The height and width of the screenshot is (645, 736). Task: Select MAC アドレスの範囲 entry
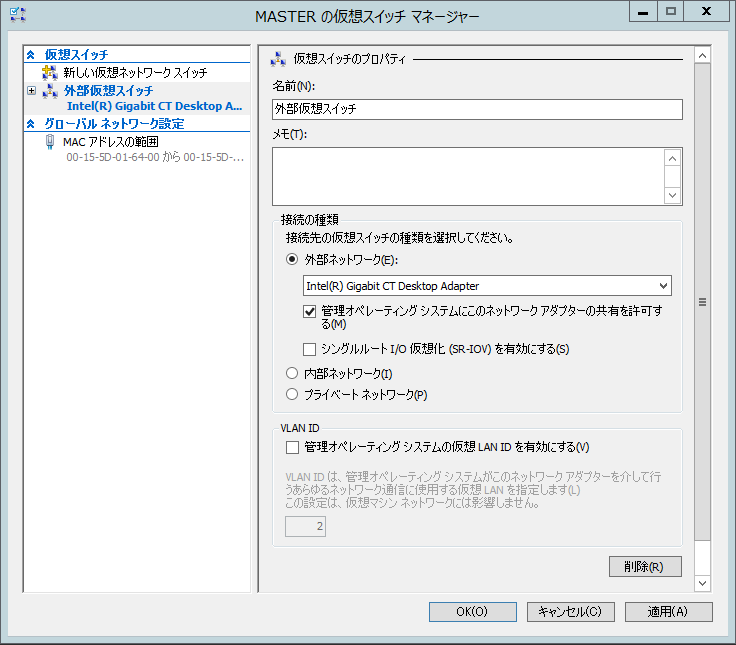111,141
